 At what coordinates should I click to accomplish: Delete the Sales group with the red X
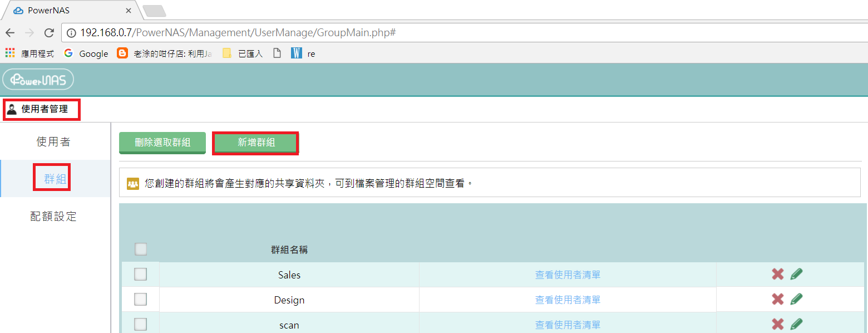[777, 274]
